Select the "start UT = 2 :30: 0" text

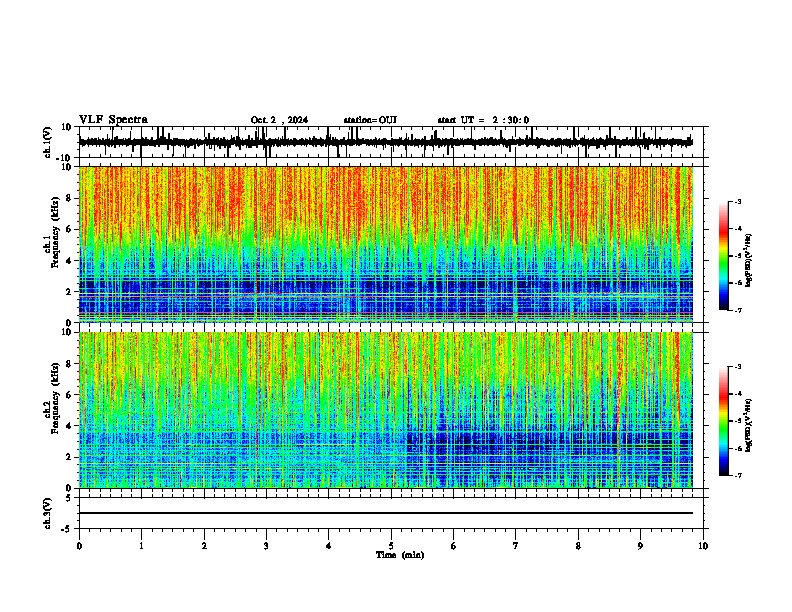point(483,120)
